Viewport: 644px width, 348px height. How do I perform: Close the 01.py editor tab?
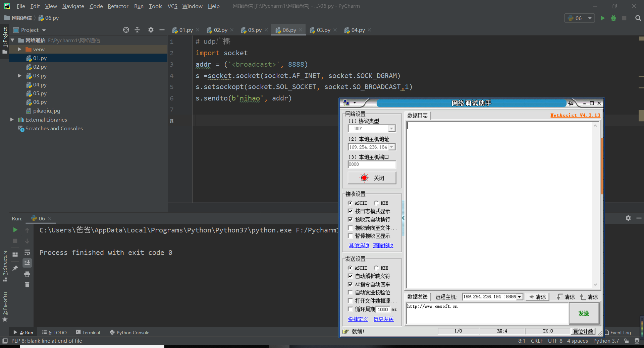[x=198, y=30]
